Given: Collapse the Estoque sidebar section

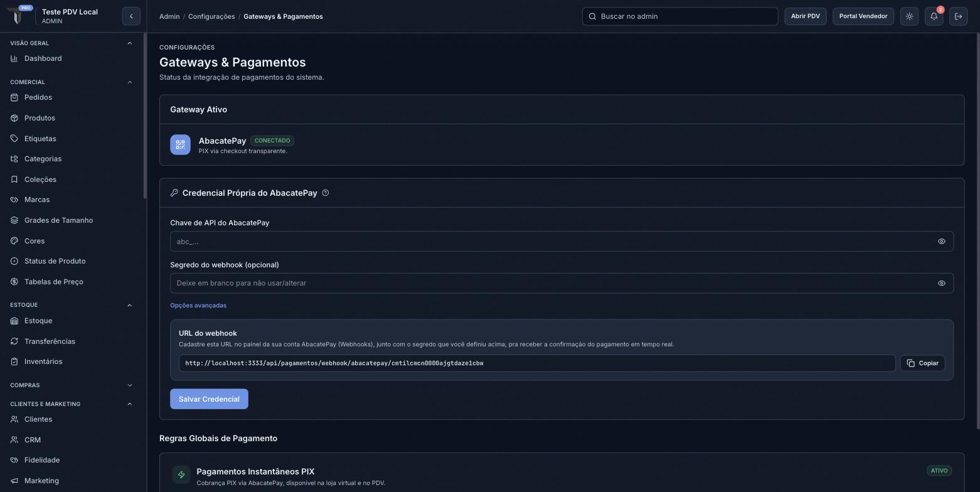Looking at the screenshot, I should click(x=130, y=305).
